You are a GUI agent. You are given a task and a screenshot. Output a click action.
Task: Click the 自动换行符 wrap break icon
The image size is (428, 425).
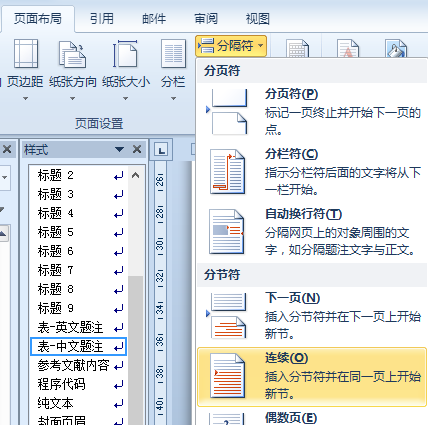coord(227,232)
